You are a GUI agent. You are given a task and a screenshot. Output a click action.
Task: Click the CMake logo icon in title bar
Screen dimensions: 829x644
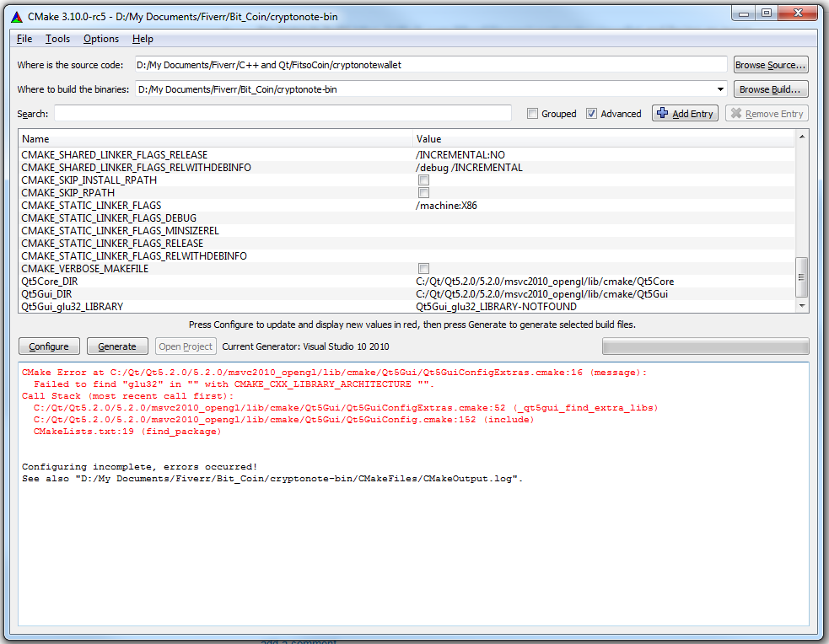point(17,17)
